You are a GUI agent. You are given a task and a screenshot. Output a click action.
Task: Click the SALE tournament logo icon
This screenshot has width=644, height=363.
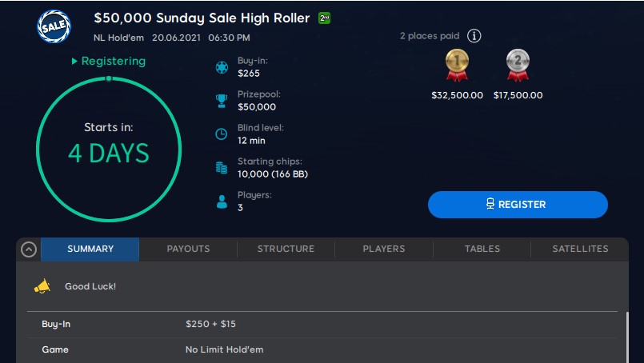pos(54,26)
